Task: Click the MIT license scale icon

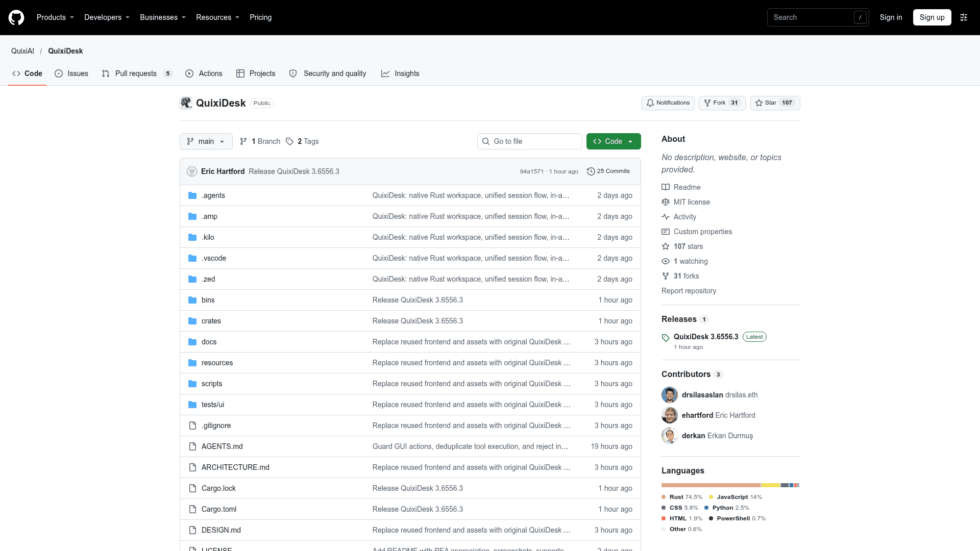Action: tap(666, 202)
